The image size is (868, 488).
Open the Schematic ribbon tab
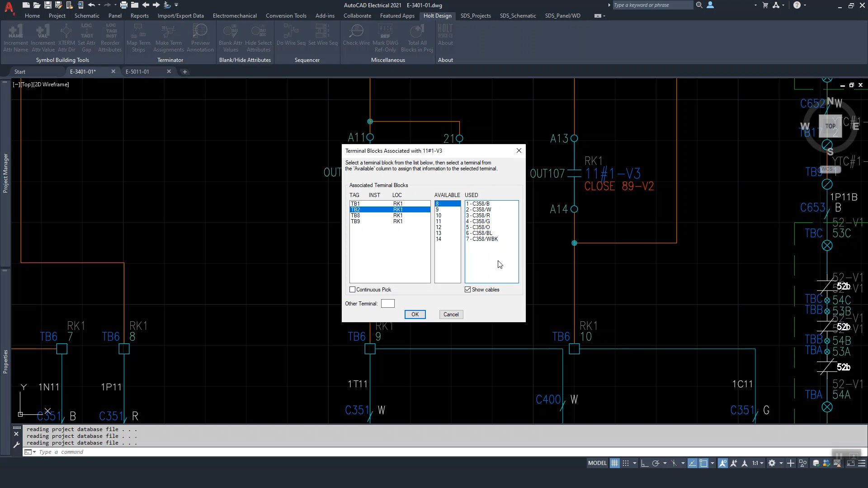pyautogui.click(x=87, y=16)
